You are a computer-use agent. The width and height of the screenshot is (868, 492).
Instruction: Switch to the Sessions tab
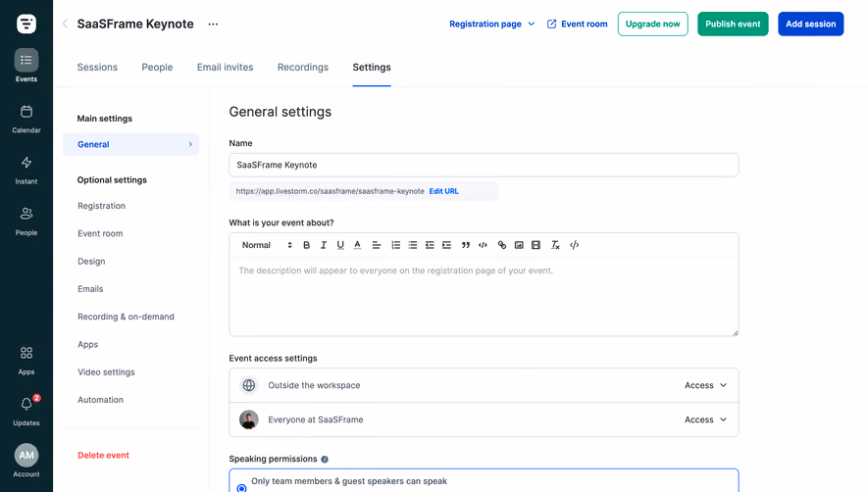pos(97,67)
